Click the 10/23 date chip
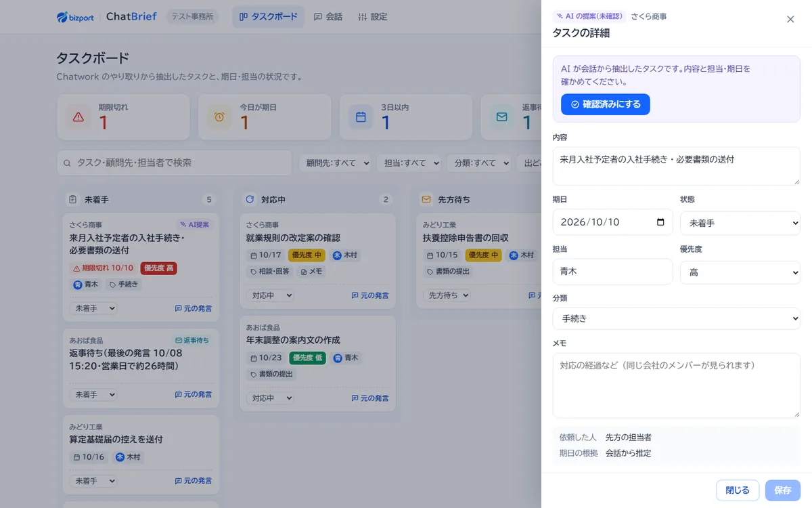 [x=265, y=358]
